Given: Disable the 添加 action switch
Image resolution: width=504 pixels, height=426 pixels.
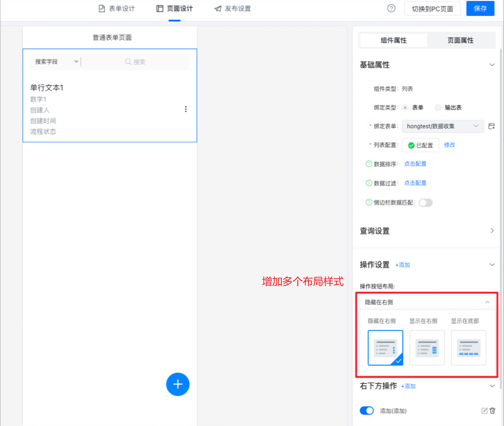Looking at the screenshot, I should pyautogui.click(x=367, y=411).
